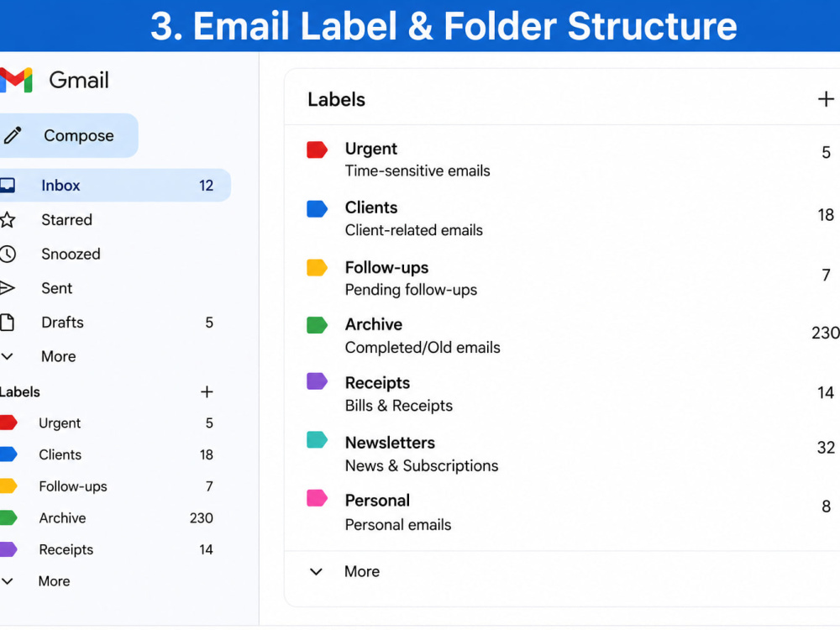Screen dimensions: 840x630
Task: Expand More below Drafts in sidebar
Action: click(x=39, y=357)
